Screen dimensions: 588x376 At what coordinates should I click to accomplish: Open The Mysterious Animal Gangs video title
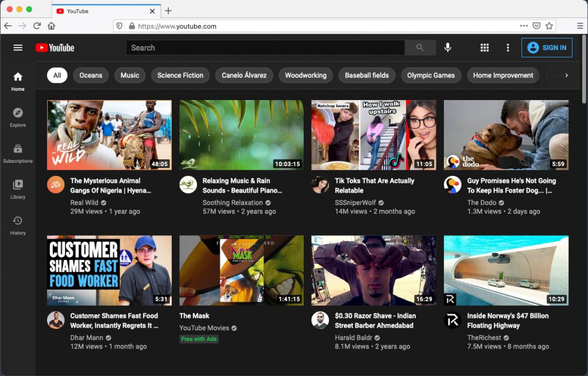[x=111, y=186]
